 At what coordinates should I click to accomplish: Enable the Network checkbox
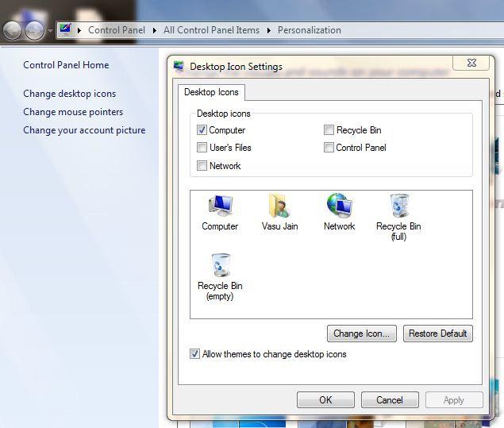202,166
